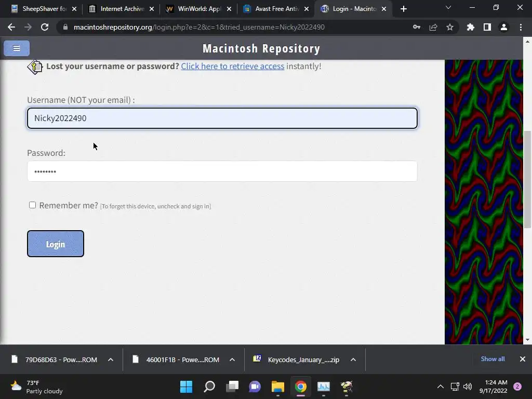This screenshot has width=532, height=399.
Task: Open the last taskbar app icon
Action: (x=347, y=387)
